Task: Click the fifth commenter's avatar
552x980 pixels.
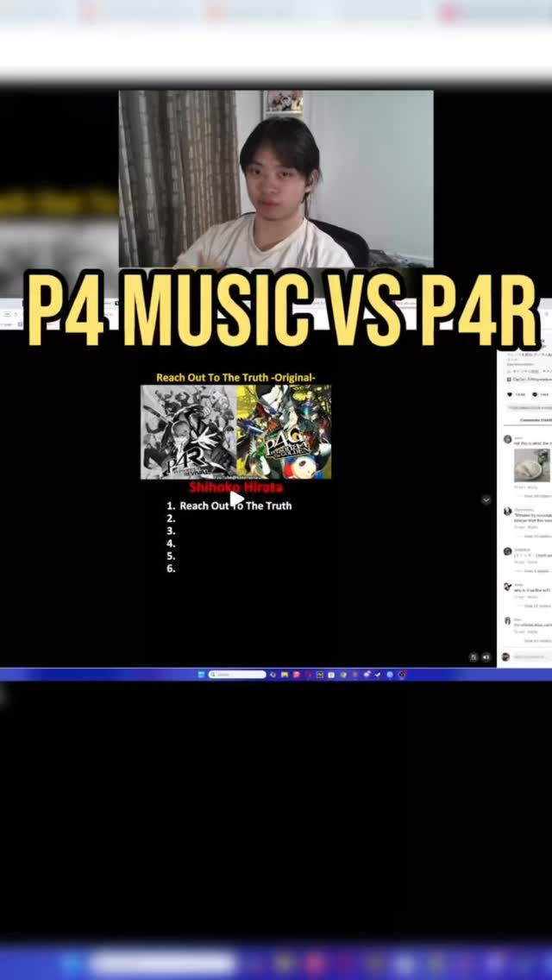Action: (x=508, y=621)
